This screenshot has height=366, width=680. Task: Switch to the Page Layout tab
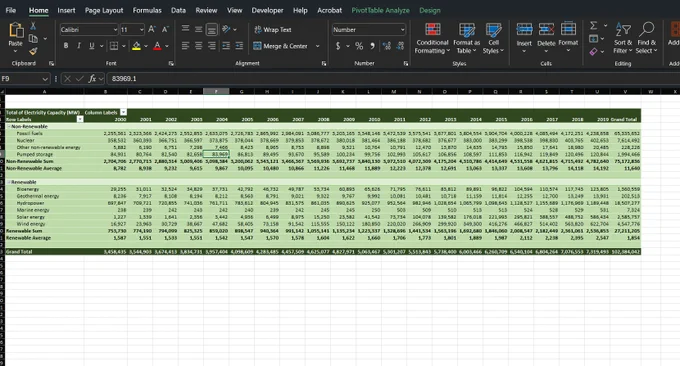click(104, 10)
